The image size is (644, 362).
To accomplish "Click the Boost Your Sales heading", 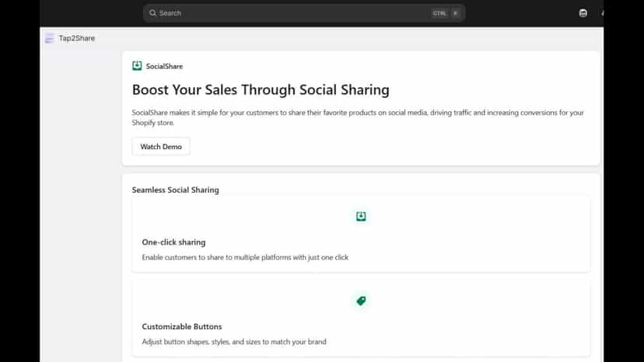I will click(x=261, y=90).
